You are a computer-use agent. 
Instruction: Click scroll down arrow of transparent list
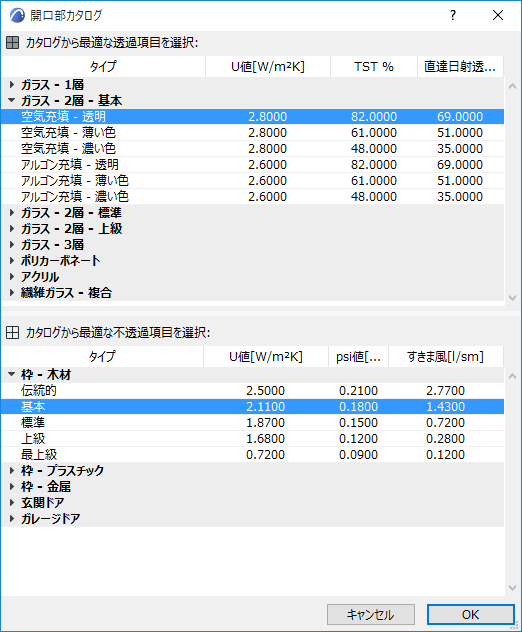(x=512, y=298)
